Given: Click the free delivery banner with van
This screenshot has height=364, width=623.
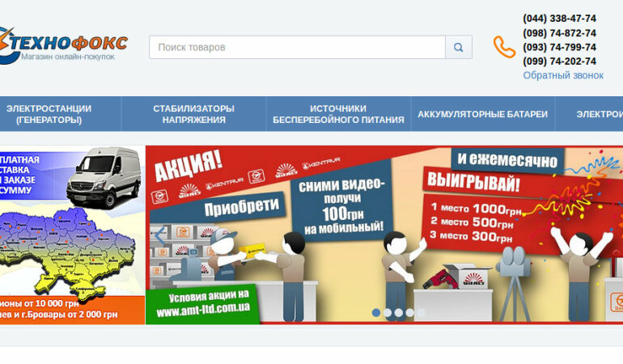Looking at the screenshot, I should point(72,235).
